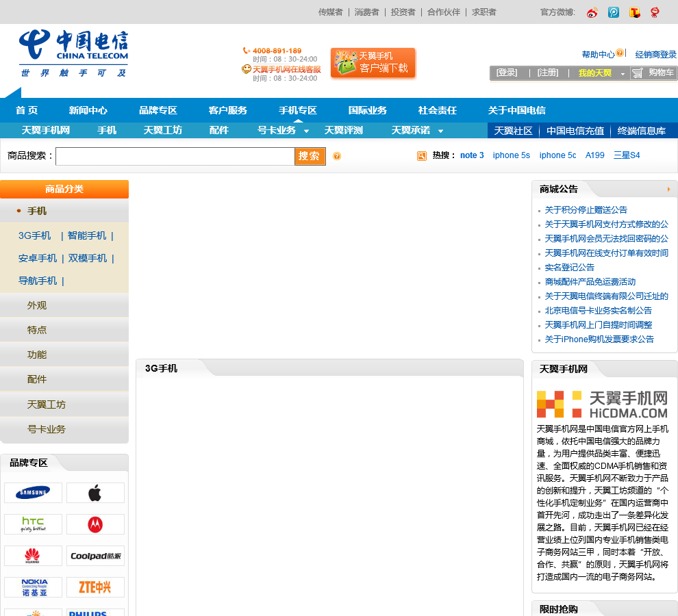678x616 pixels.
Task: Open 新闻中心 in main navigation
Action: point(88,110)
